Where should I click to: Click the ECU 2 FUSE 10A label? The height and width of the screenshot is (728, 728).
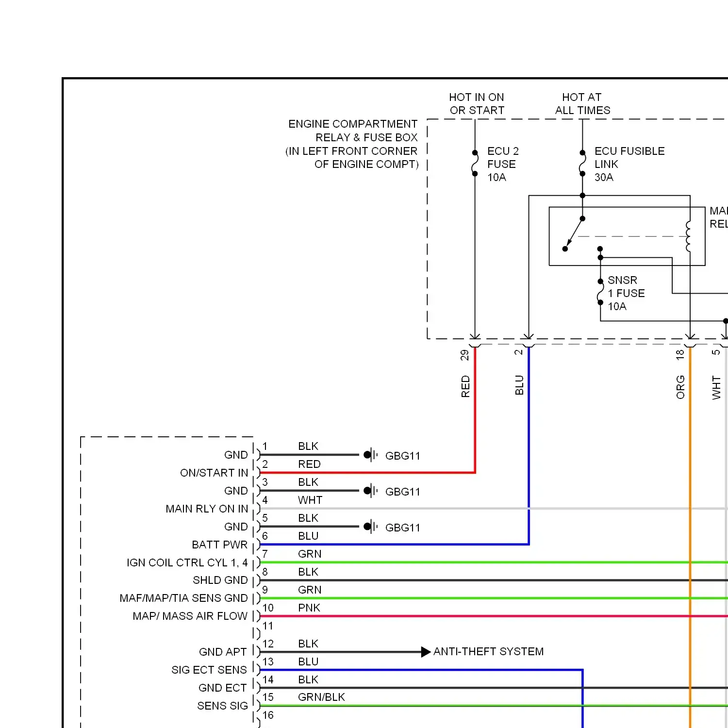coord(503,164)
